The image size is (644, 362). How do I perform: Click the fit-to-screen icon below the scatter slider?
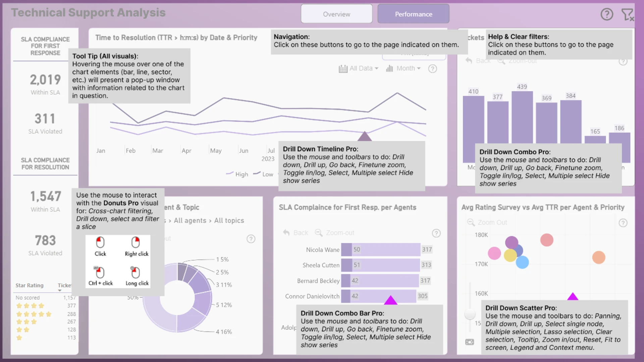470,342
